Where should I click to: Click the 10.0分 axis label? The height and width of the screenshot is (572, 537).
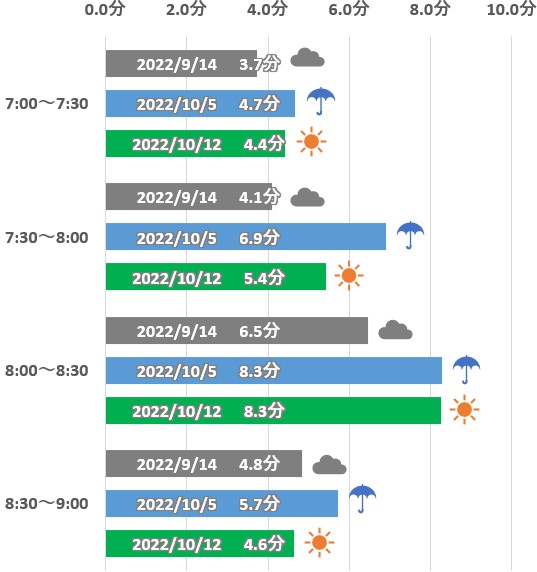point(511,9)
